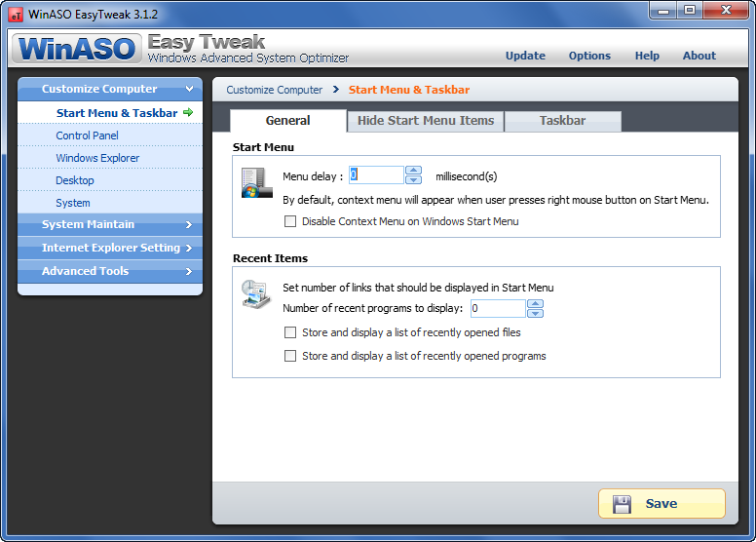Click Customize Computer breadcrumb link

[275, 90]
